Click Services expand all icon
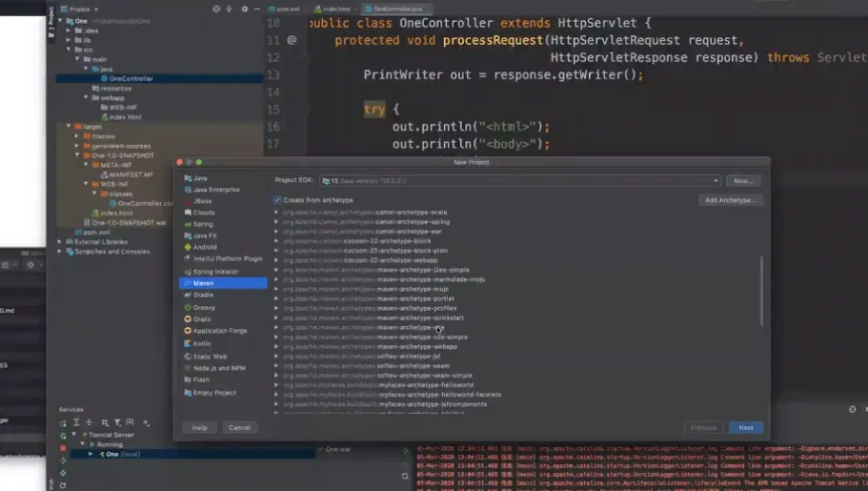 pos(76,423)
